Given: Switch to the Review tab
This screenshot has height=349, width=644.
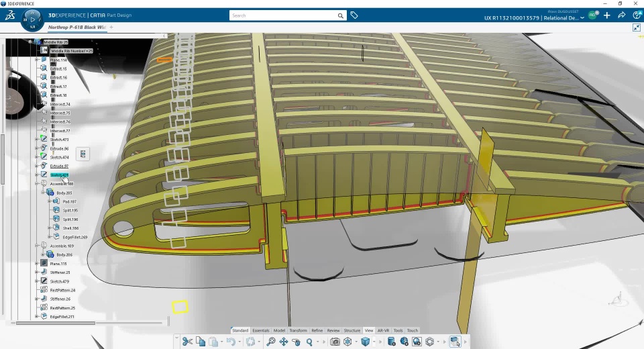Looking at the screenshot, I should click(333, 330).
